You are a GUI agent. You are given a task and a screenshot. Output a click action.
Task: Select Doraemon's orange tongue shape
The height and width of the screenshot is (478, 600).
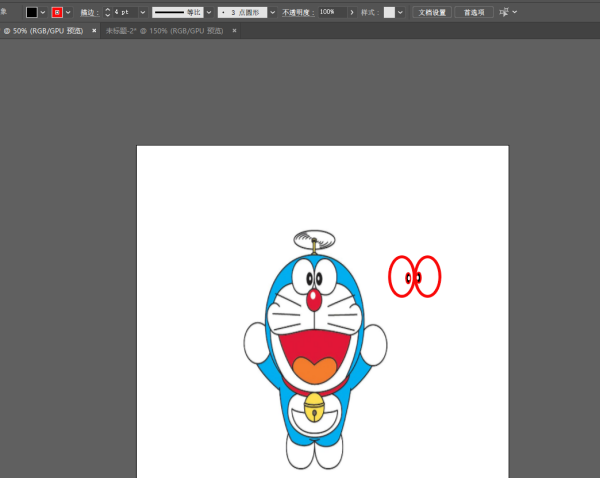point(315,370)
